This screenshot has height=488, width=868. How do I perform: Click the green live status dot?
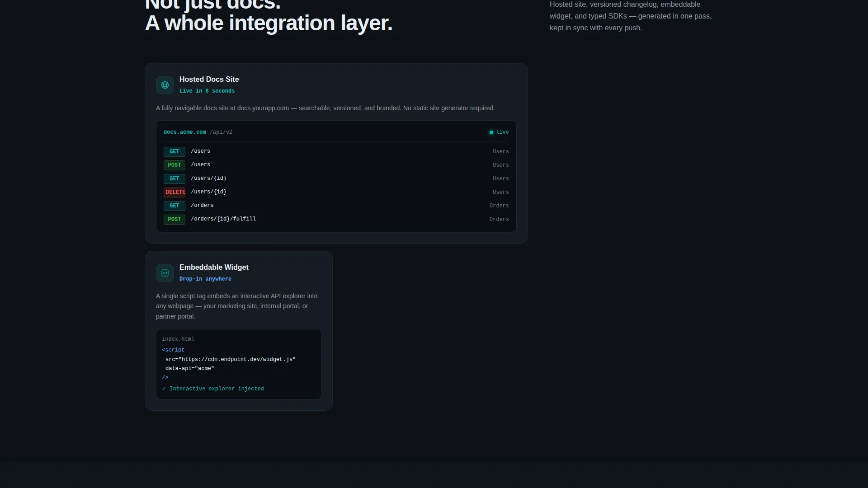pos(491,132)
